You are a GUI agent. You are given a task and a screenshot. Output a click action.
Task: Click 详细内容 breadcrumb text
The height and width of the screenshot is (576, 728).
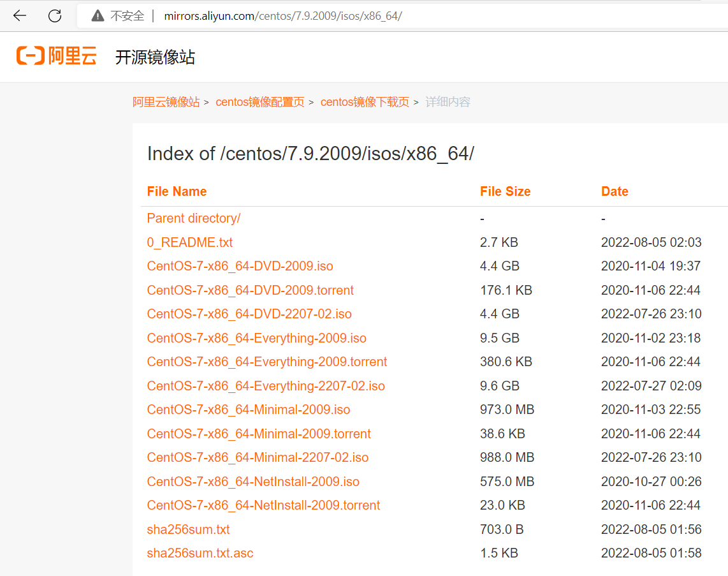[448, 101]
